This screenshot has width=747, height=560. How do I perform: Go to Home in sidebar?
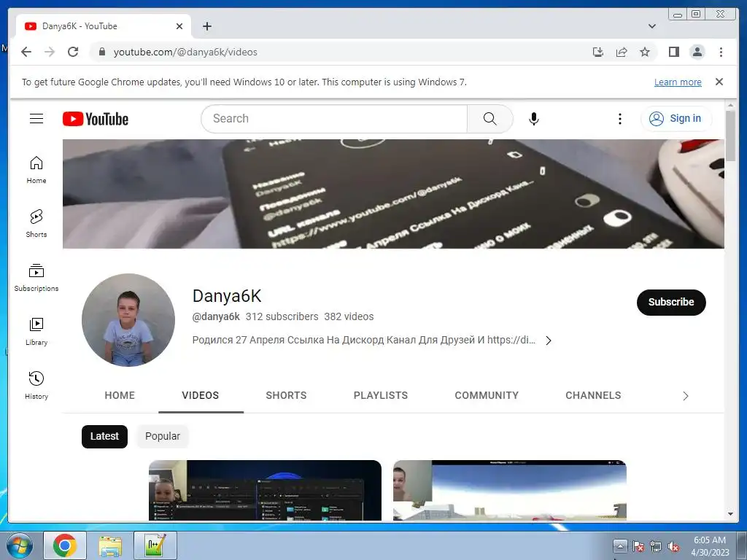[36, 170]
